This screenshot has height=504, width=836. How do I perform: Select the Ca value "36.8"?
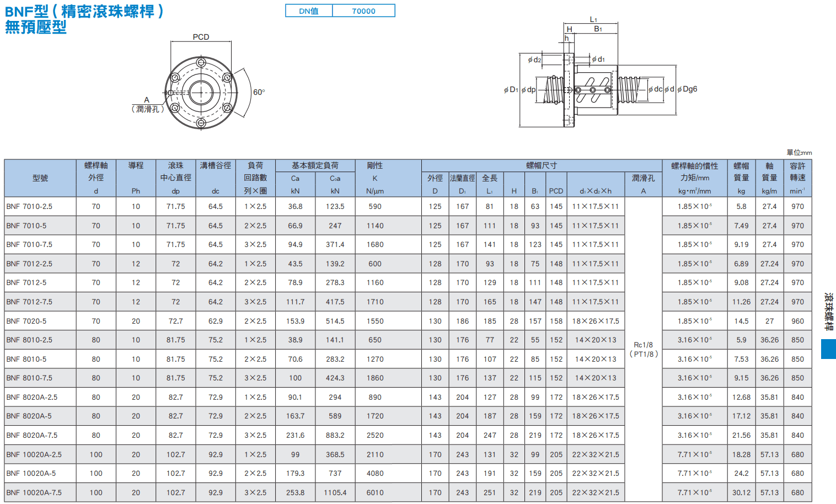pos(296,206)
